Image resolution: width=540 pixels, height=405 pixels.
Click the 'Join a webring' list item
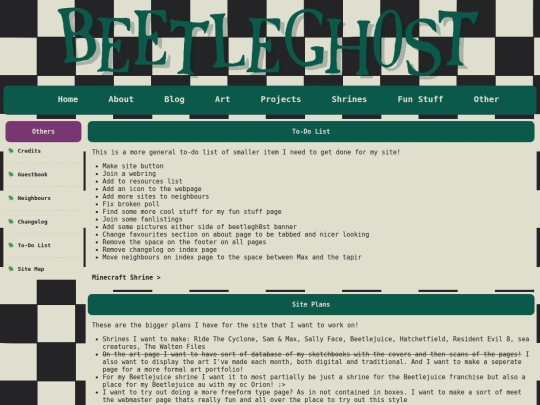coord(129,174)
